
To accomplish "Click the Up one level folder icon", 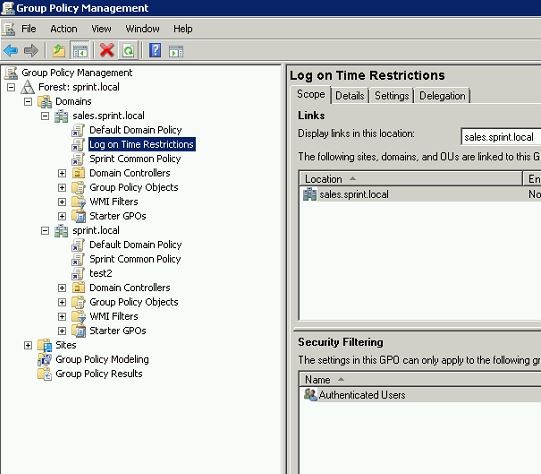I will click(59, 51).
